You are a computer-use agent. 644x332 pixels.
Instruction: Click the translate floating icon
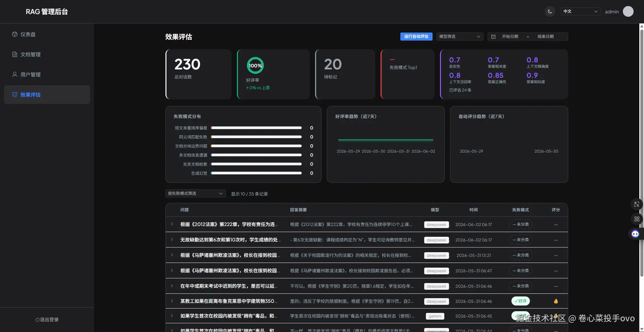637,204
